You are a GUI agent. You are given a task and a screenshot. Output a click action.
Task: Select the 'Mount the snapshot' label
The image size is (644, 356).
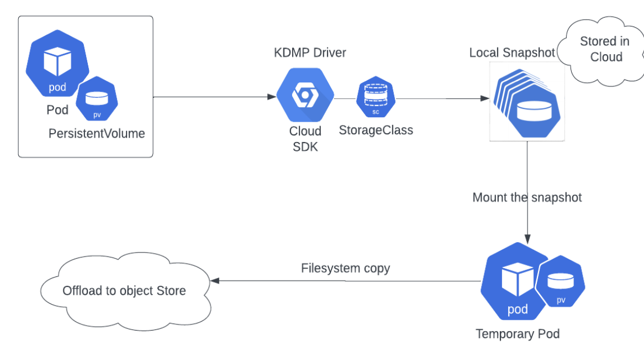tap(527, 197)
